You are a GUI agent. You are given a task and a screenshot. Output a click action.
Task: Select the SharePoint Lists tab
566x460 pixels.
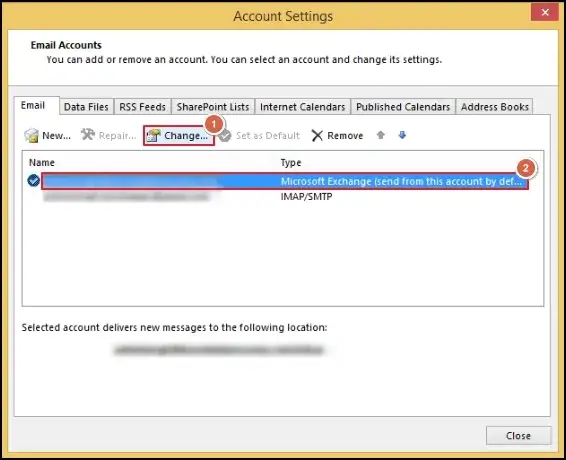213,107
